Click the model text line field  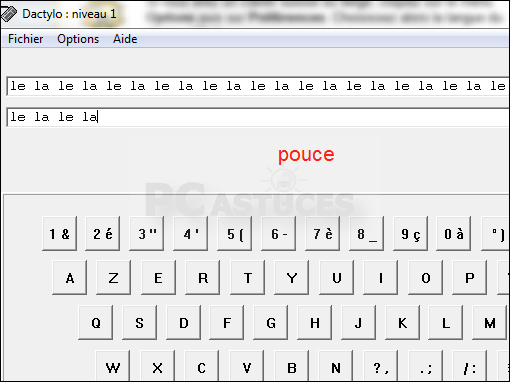(258, 86)
